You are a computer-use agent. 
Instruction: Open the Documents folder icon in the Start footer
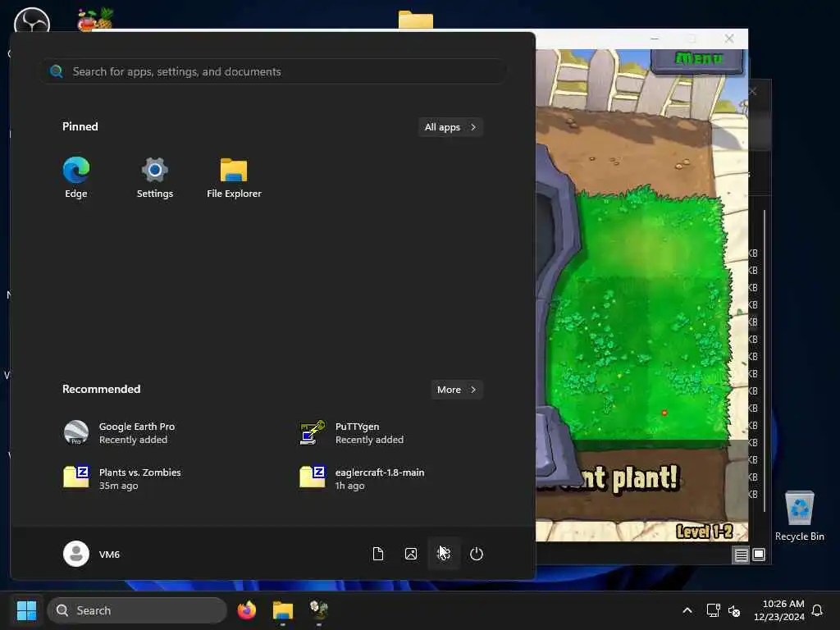(x=378, y=554)
